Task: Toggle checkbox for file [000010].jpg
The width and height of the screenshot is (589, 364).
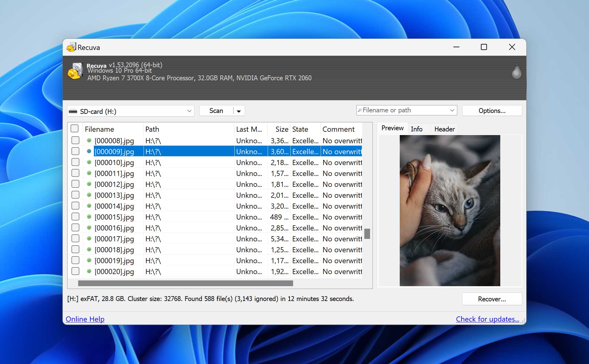Action: point(75,162)
